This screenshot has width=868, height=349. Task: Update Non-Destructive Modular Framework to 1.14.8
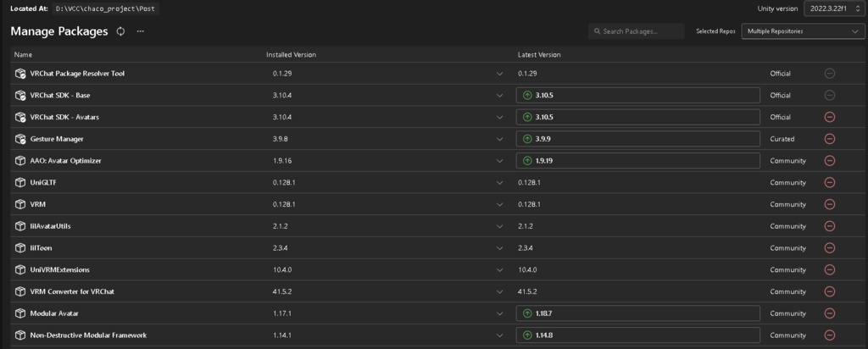(637, 335)
